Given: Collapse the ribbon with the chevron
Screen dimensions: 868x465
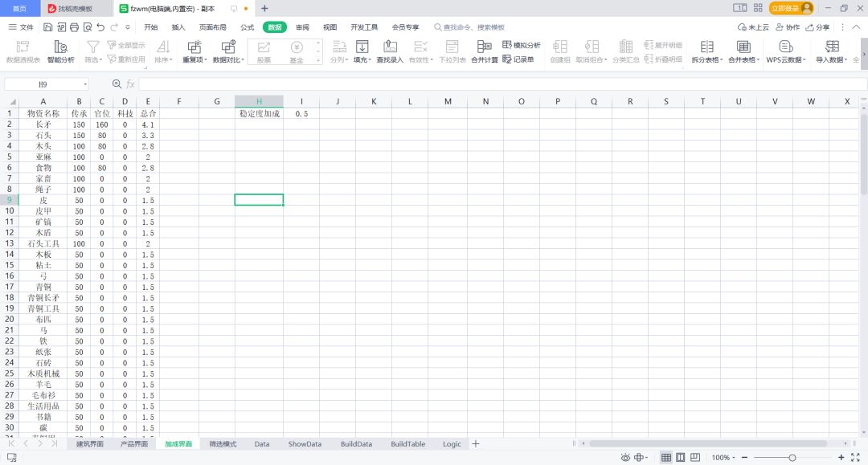Looking at the screenshot, I should coord(856,27).
